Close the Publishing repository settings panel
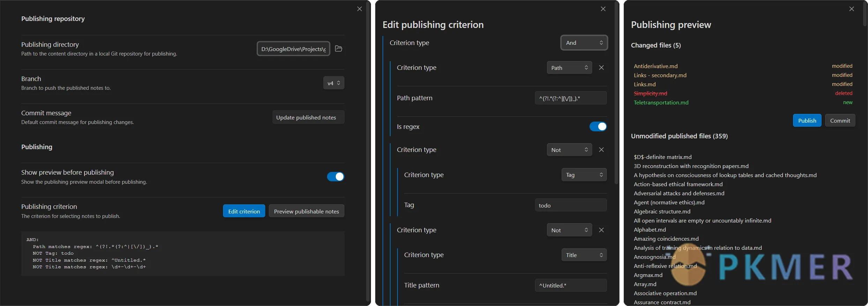The height and width of the screenshot is (306, 868). point(359,9)
